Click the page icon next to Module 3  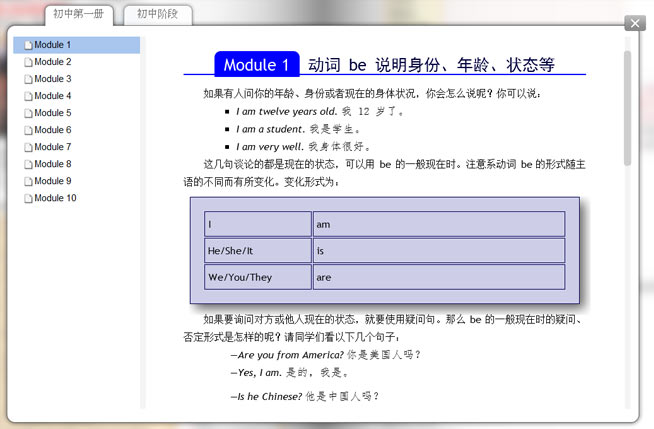pos(28,79)
